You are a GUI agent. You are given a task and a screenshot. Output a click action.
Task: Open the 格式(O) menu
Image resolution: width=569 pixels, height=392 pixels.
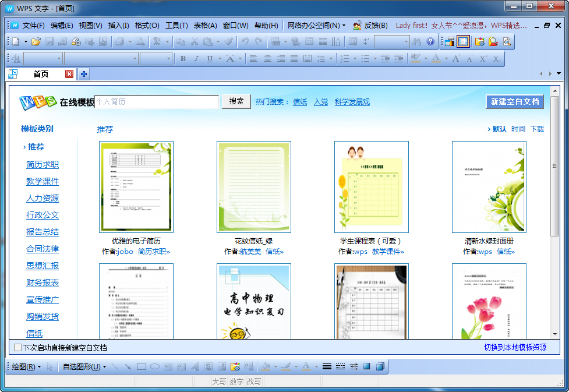pos(147,26)
